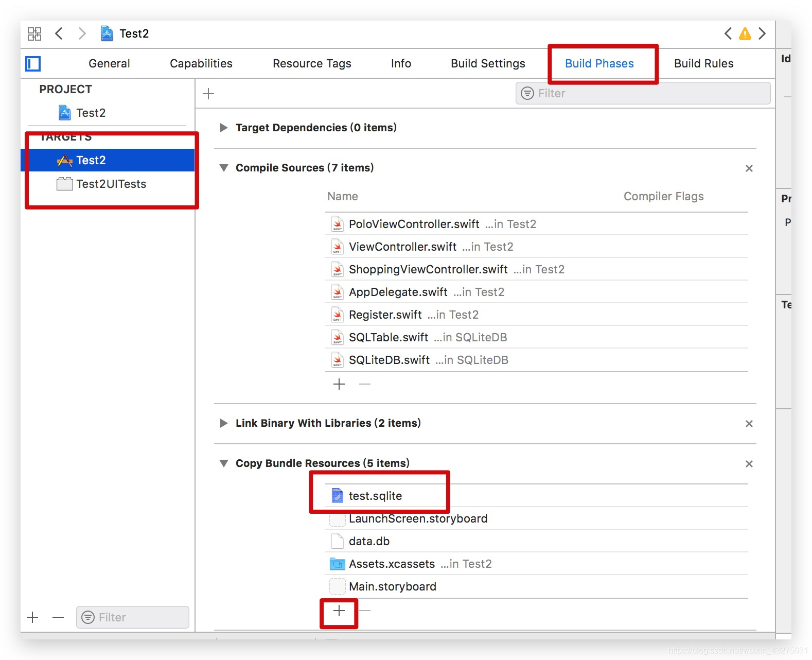Select the Build Phases tab
The width and height of the screenshot is (812, 660).
pyautogui.click(x=599, y=63)
